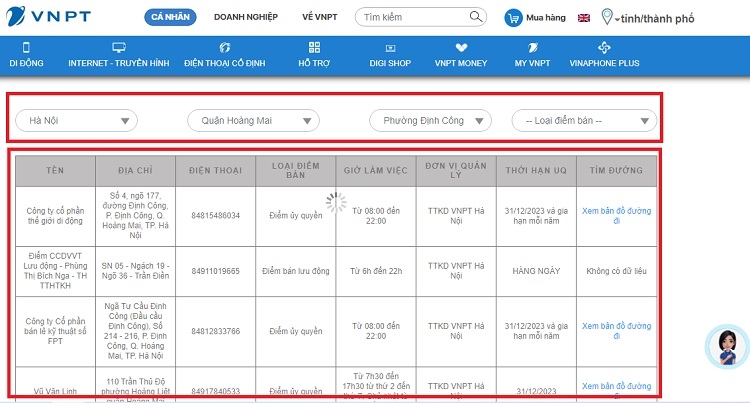Click the VNPT logo

click(48, 16)
